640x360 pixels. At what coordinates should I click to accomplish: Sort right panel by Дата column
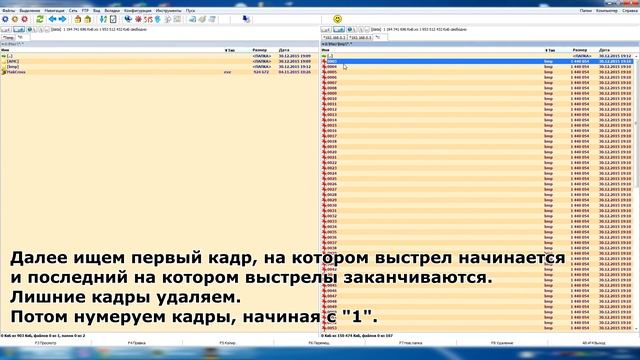point(604,50)
